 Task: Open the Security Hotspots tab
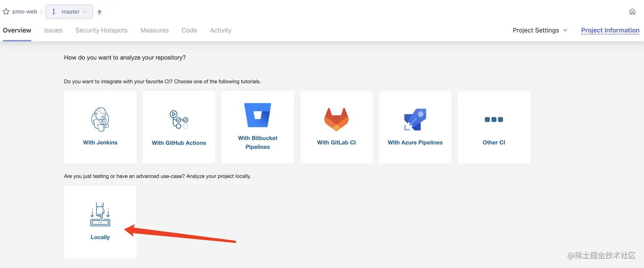(101, 30)
